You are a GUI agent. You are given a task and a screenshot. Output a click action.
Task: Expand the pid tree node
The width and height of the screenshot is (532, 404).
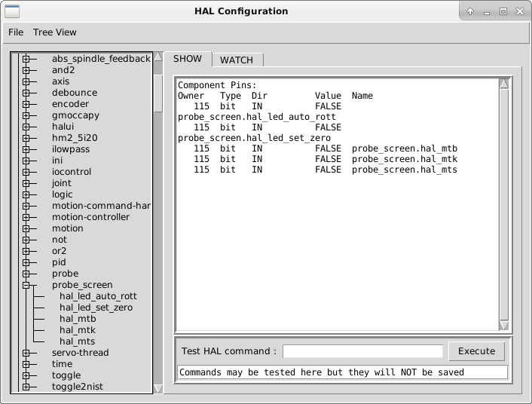pyautogui.click(x=26, y=262)
